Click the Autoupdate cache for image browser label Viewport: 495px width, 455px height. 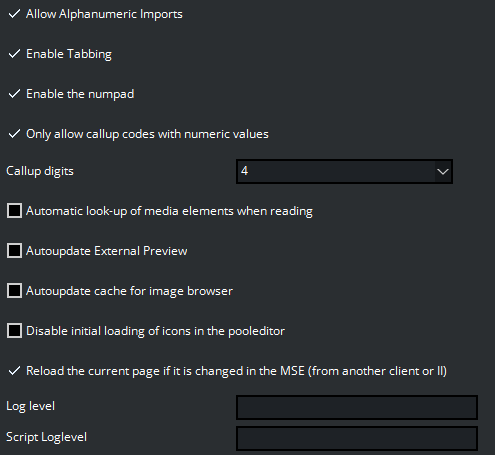click(x=129, y=291)
